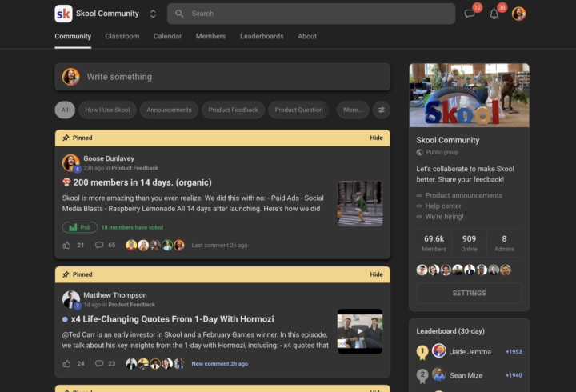Image resolution: width=576 pixels, height=392 pixels.
Task: Click pin icon on first pinned post
Action: (x=66, y=138)
